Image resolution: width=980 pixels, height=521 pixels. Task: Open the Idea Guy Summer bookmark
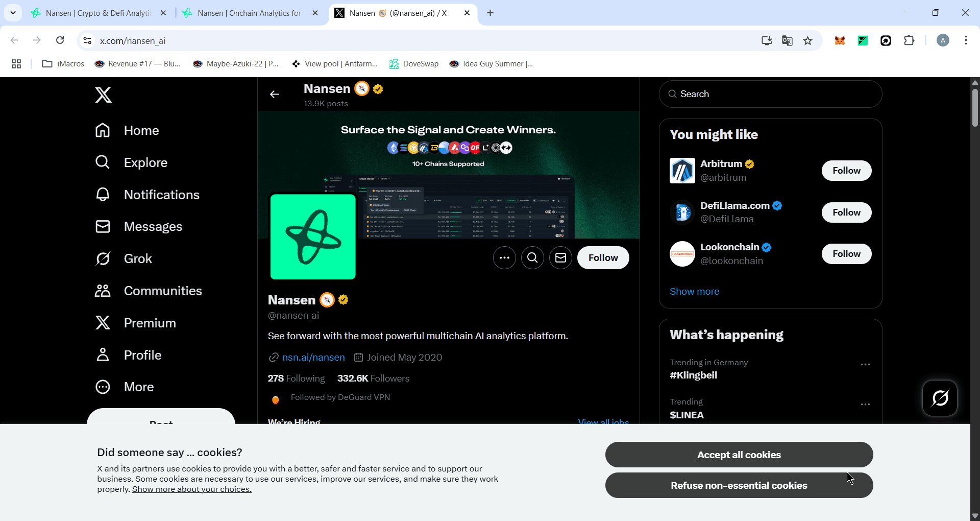(491, 64)
